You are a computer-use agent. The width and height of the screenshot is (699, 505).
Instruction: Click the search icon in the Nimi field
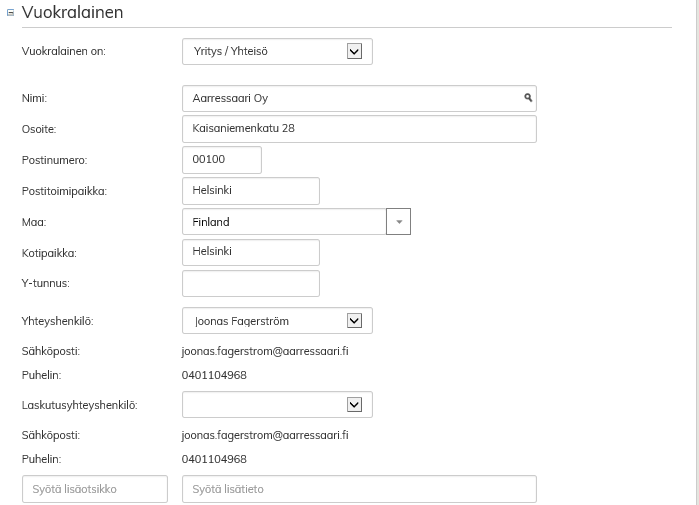(528, 98)
